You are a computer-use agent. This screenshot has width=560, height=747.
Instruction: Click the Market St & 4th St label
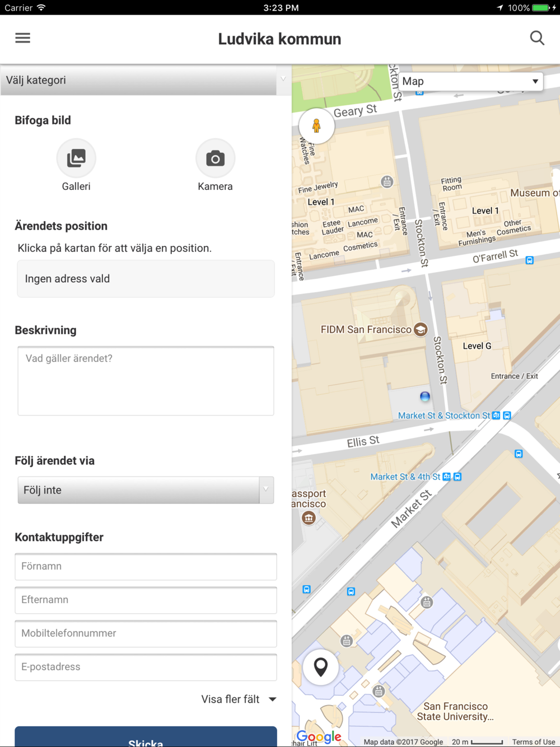[x=405, y=477]
